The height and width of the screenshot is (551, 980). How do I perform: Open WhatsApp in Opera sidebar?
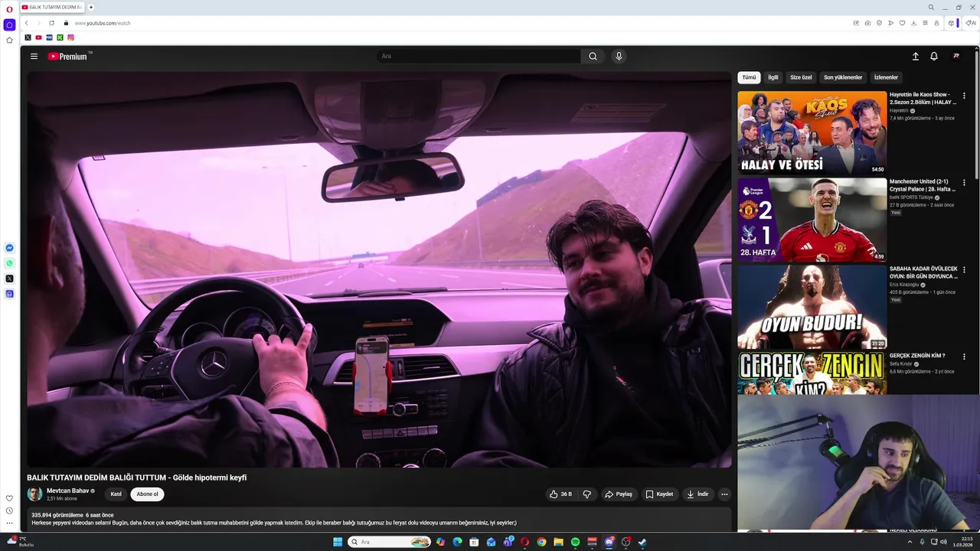[9, 263]
